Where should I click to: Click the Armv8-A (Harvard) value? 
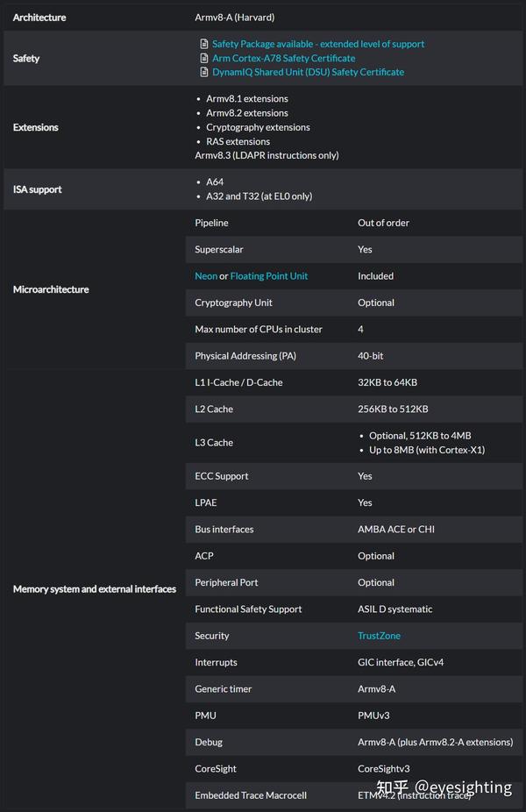click(234, 18)
